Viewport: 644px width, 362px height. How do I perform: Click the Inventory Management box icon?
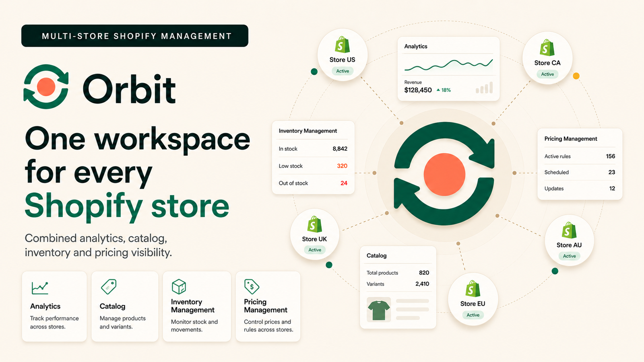tap(179, 287)
